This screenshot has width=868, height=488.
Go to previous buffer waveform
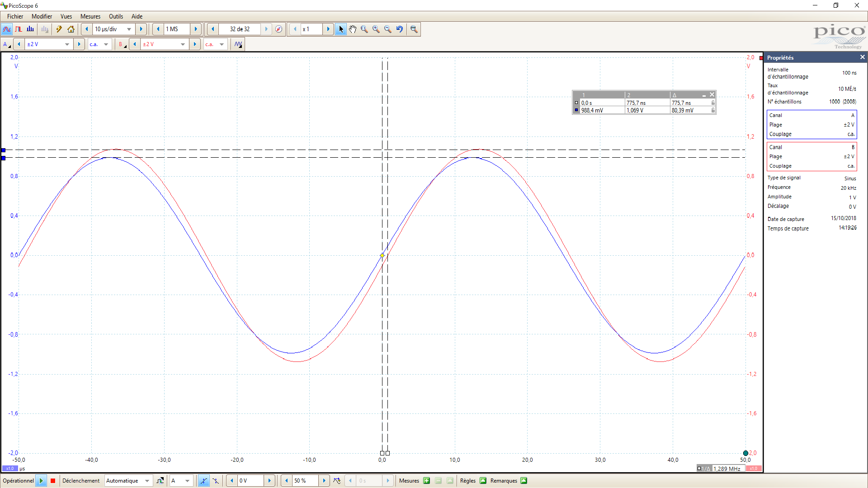(213, 29)
